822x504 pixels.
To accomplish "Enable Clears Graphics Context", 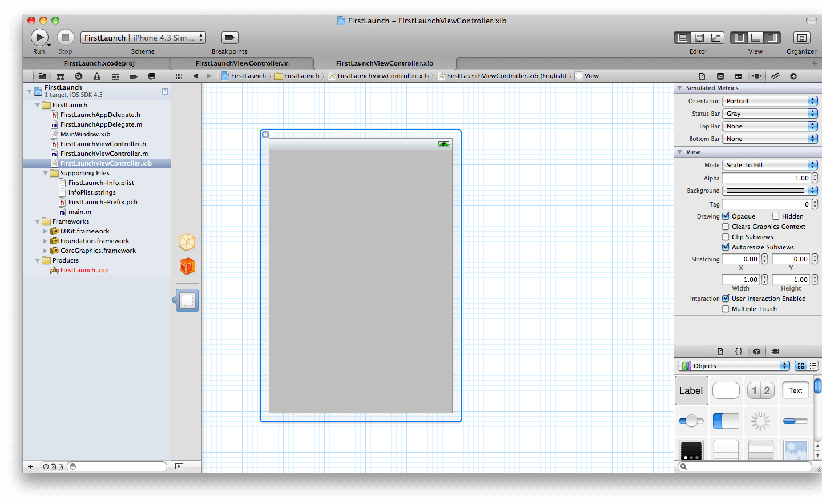I will (x=726, y=227).
